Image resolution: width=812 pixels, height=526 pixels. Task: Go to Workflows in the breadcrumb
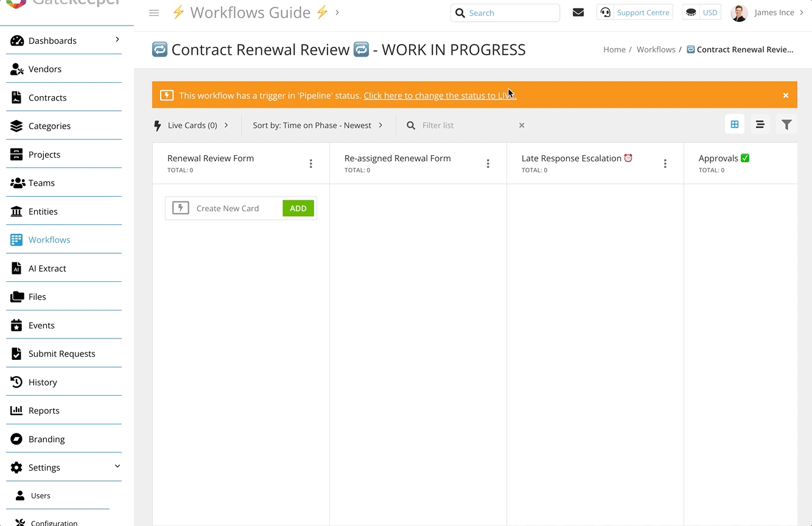pos(656,49)
